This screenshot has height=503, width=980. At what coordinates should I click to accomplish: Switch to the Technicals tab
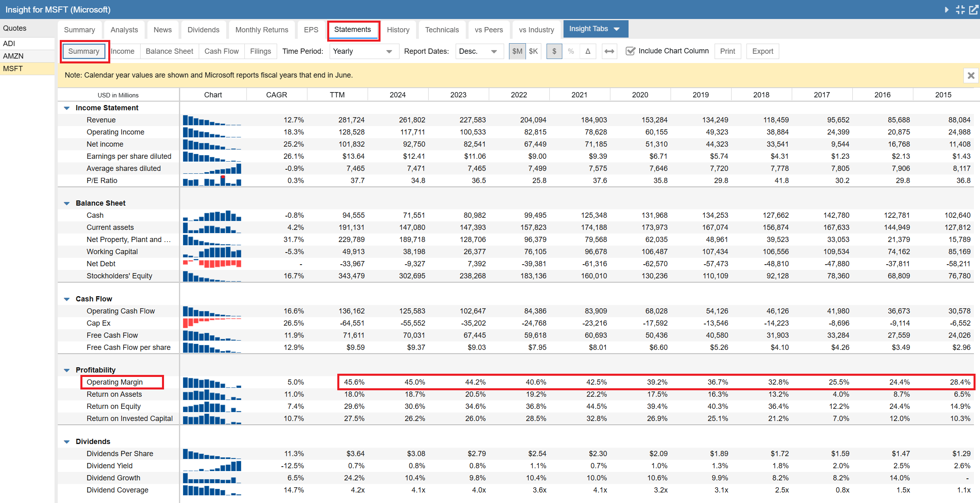pyautogui.click(x=442, y=30)
